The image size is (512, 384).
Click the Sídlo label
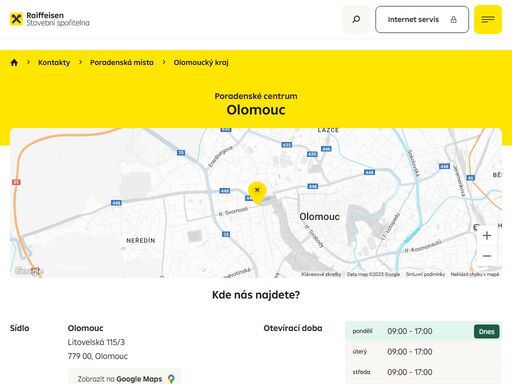click(19, 328)
